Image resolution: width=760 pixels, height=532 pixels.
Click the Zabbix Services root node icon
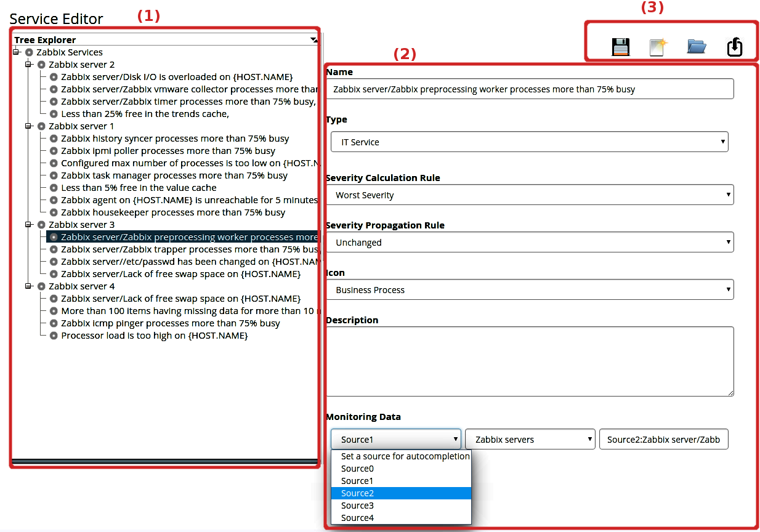pos(29,52)
